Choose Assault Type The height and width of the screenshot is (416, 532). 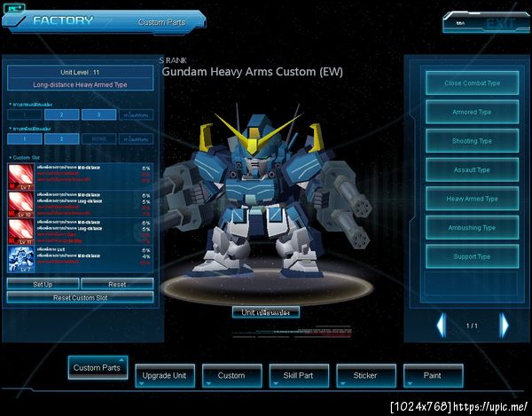[472, 169]
